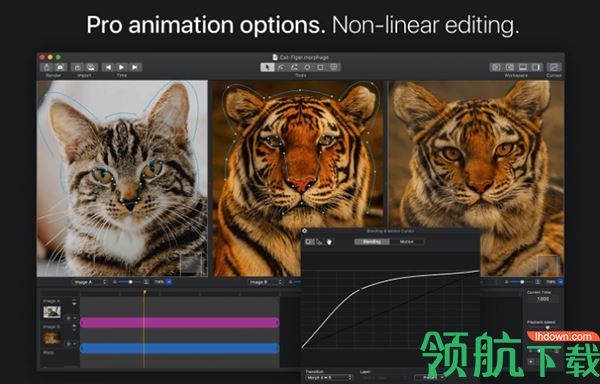Click the Import file icon
Viewport: 600px width, 384px height.
77,67
